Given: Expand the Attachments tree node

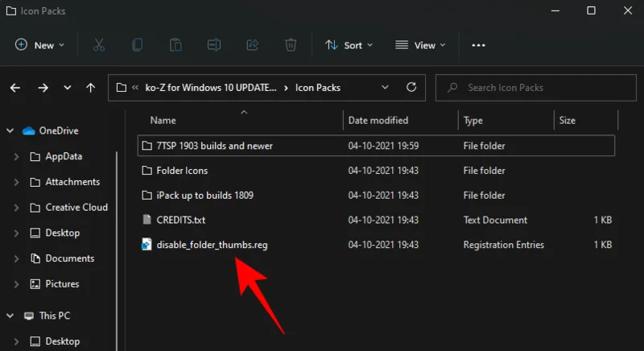Looking at the screenshot, I should click(16, 182).
